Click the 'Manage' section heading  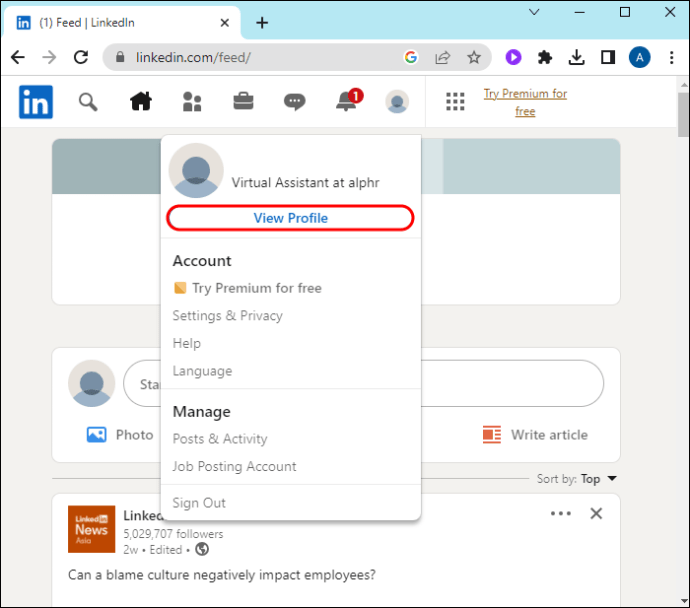click(202, 412)
